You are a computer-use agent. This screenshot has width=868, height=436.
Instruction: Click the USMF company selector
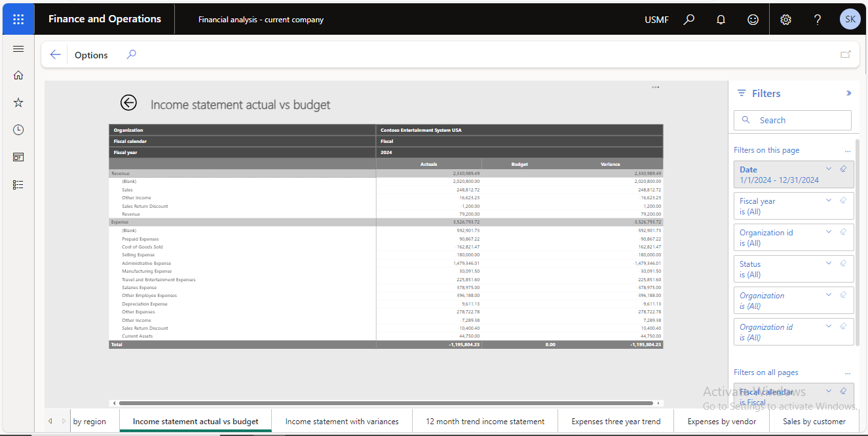point(656,20)
